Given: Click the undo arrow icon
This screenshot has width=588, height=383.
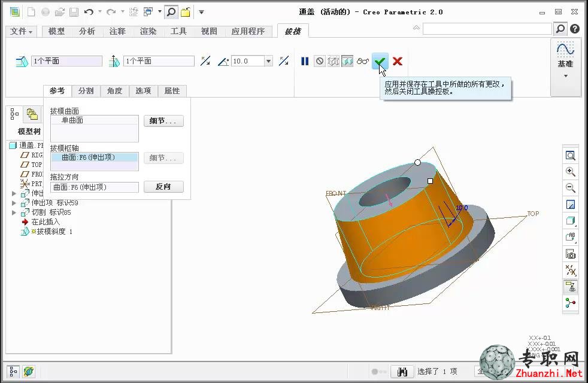Looking at the screenshot, I should [89, 12].
